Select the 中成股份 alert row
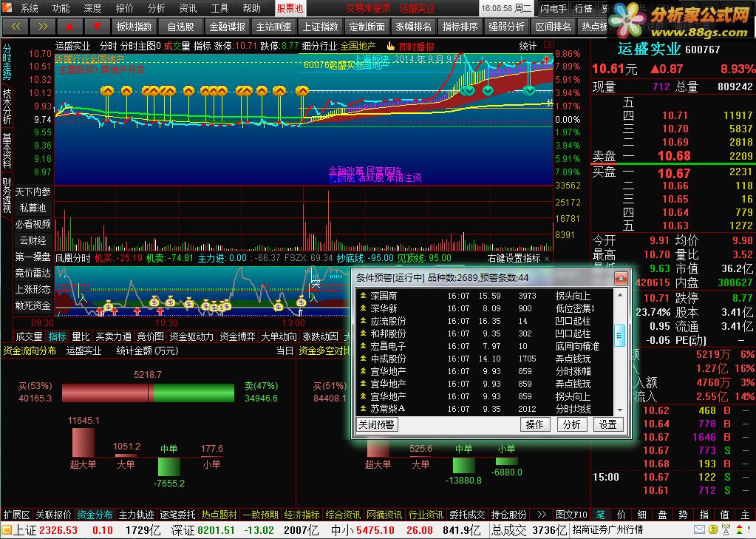 pos(485,359)
